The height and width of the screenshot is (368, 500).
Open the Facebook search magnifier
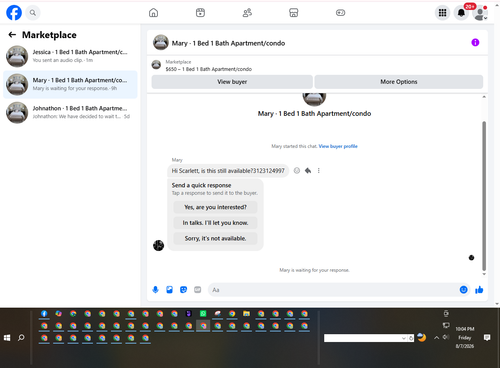click(32, 13)
